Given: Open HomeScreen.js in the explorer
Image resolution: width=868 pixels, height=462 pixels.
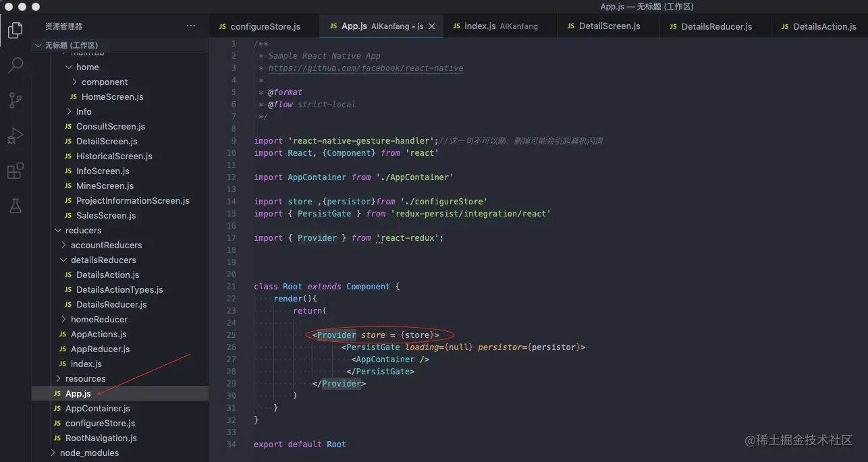Looking at the screenshot, I should (x=120, y=96).
